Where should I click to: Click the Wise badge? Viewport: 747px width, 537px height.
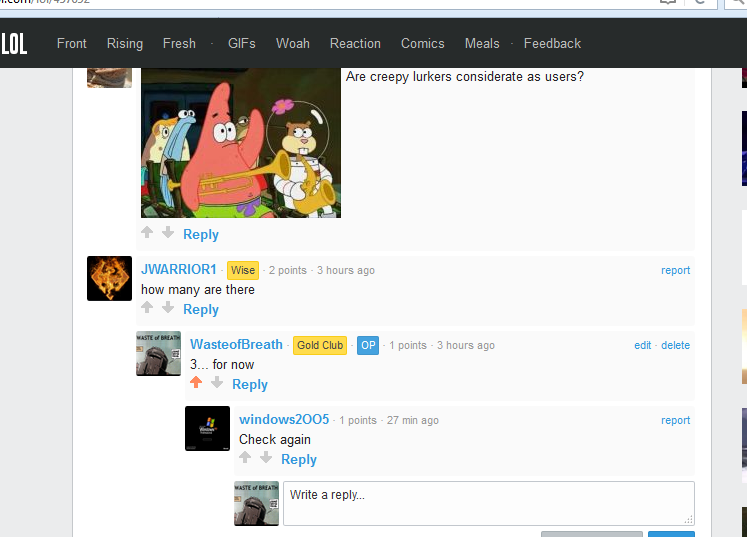[243, 270]
